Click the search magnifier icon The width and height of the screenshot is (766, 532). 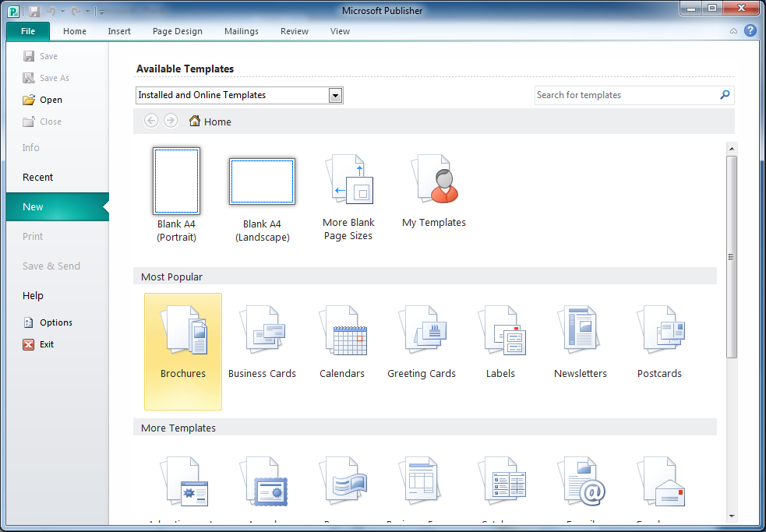pyautogui.click(x=725, y=95)
